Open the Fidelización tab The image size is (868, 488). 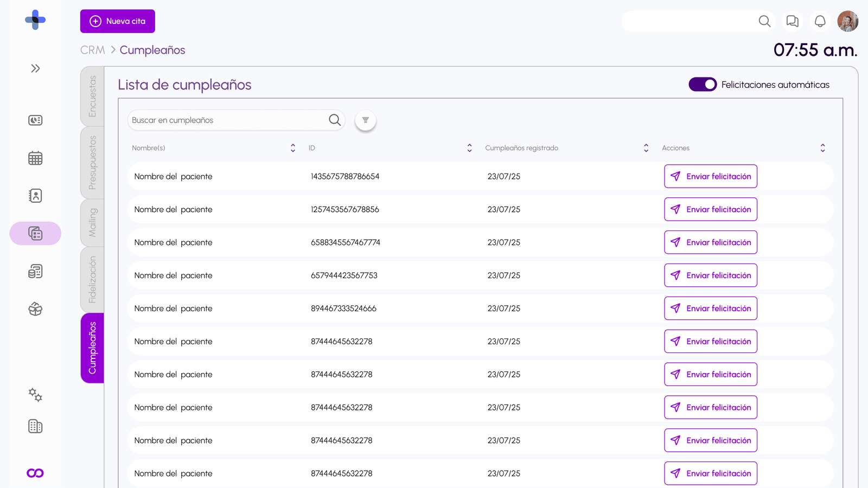click(92, 279)
